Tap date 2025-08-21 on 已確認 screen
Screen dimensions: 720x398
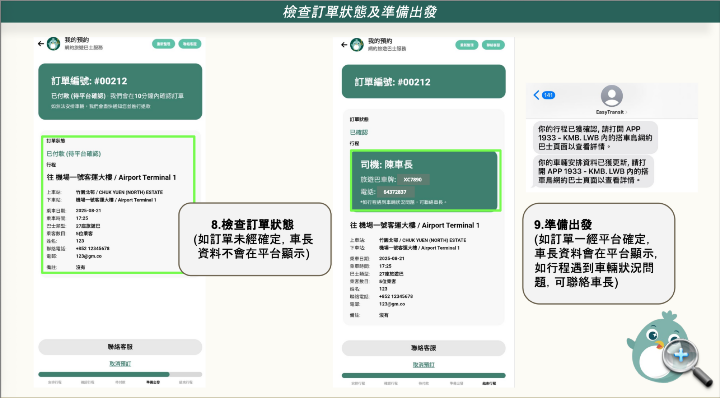point(392,258)
